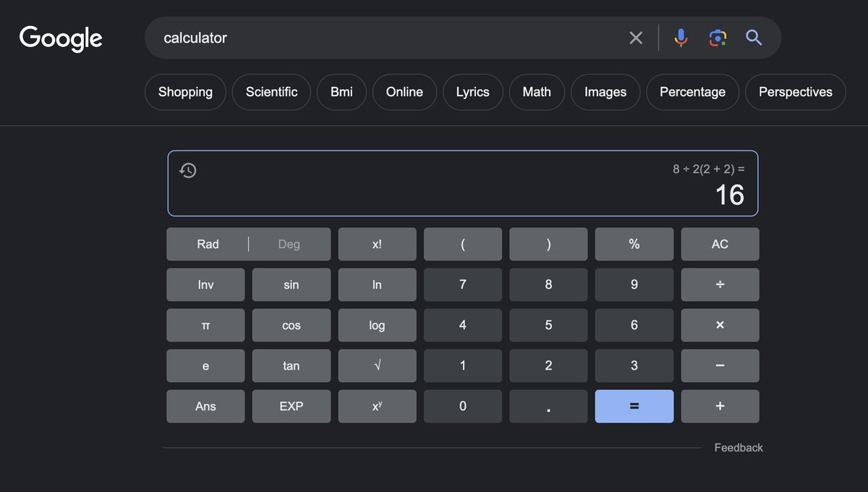Screen dimensions: 868x492
Task: Open the Shopping filter chip
Action: [186, 92]
